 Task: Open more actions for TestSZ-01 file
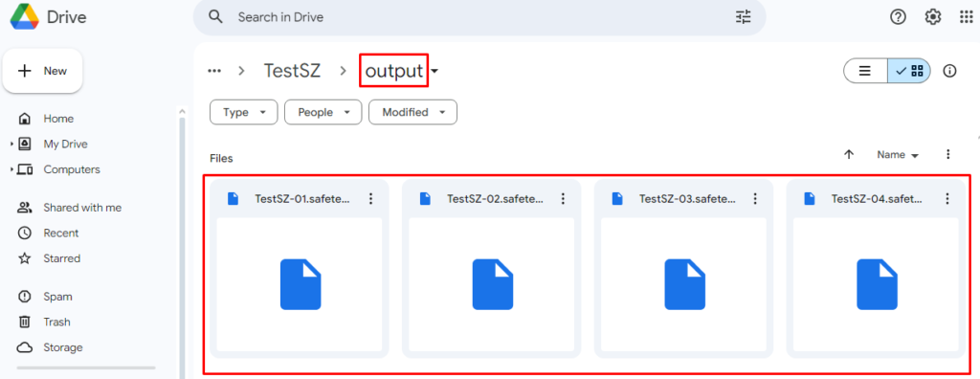coord(370,198)
